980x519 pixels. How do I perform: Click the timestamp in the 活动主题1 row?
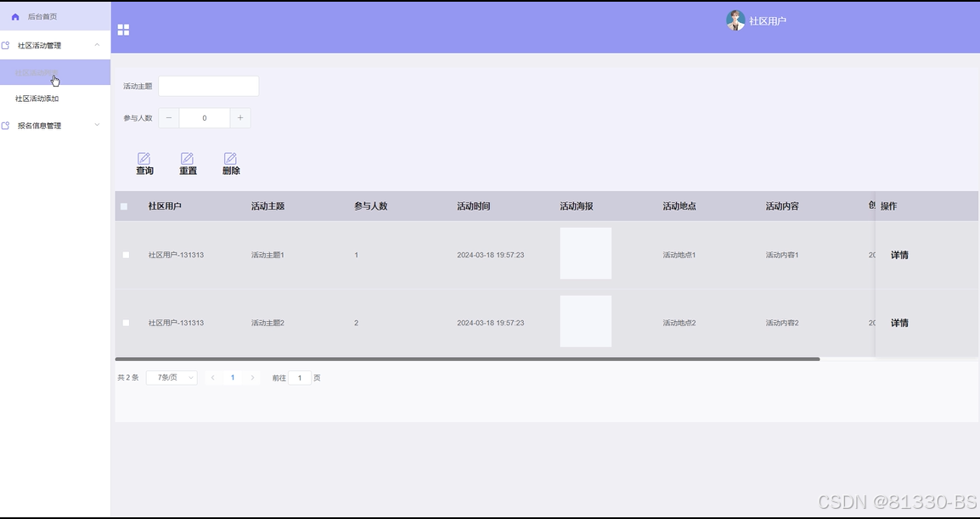(x=491, y=255)
